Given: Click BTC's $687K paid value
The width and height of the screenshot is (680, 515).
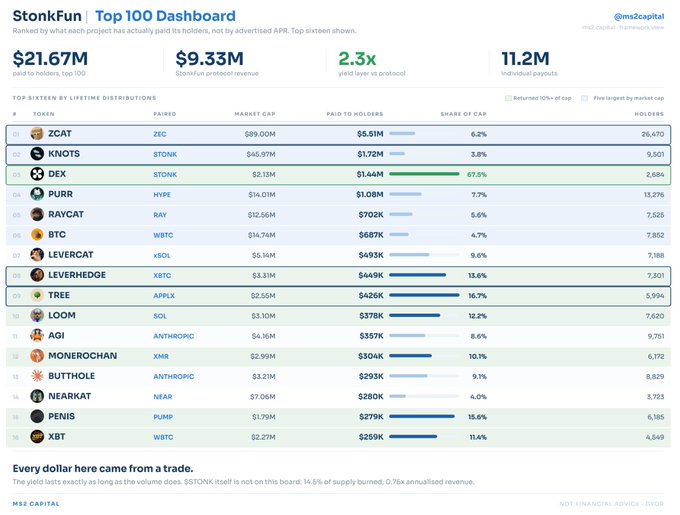Looking at the screenshot, I should pos(371,235).
